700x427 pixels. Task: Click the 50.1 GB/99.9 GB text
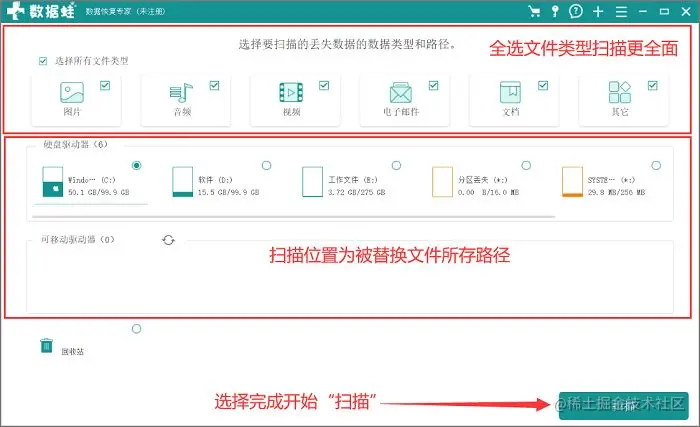[99, 192]
